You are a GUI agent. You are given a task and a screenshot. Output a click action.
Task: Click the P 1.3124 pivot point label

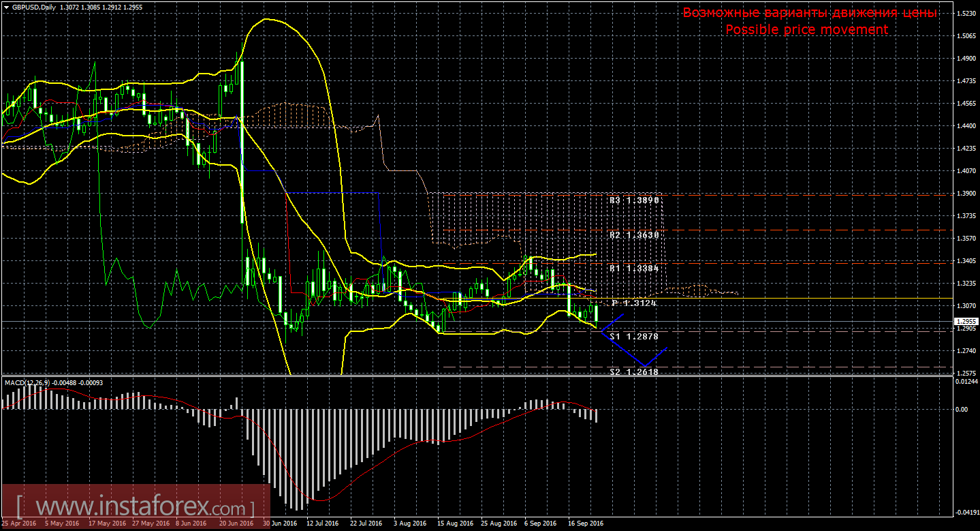[x=634, y=303]
